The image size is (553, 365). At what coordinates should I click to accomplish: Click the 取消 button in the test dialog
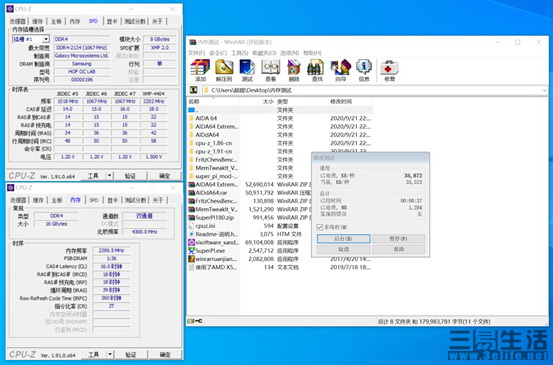(344, 249)
